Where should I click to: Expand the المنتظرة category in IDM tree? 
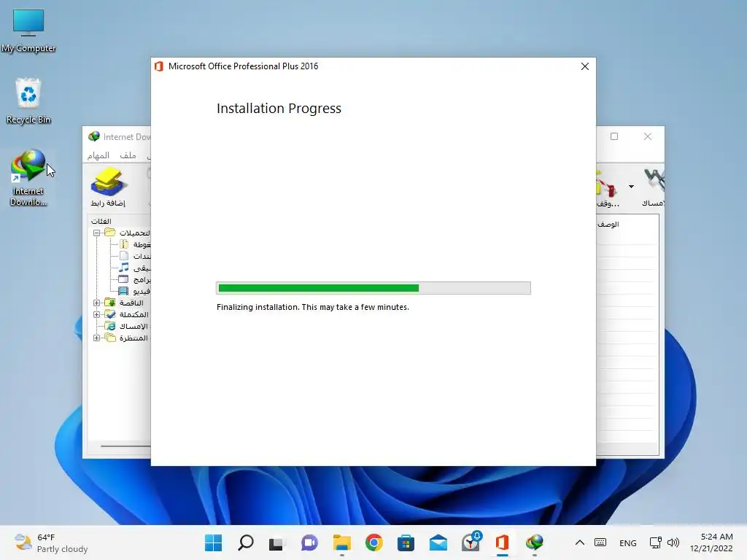97,338
